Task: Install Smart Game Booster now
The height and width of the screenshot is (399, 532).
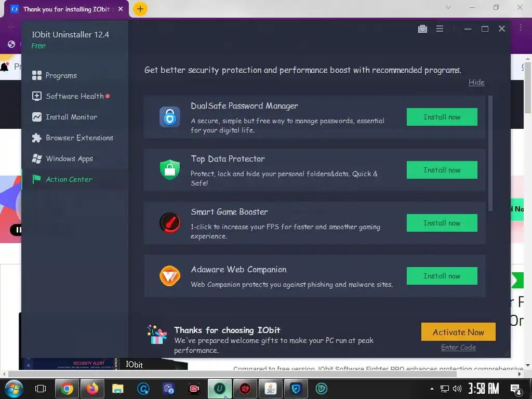Action: [x=442, y=223]
